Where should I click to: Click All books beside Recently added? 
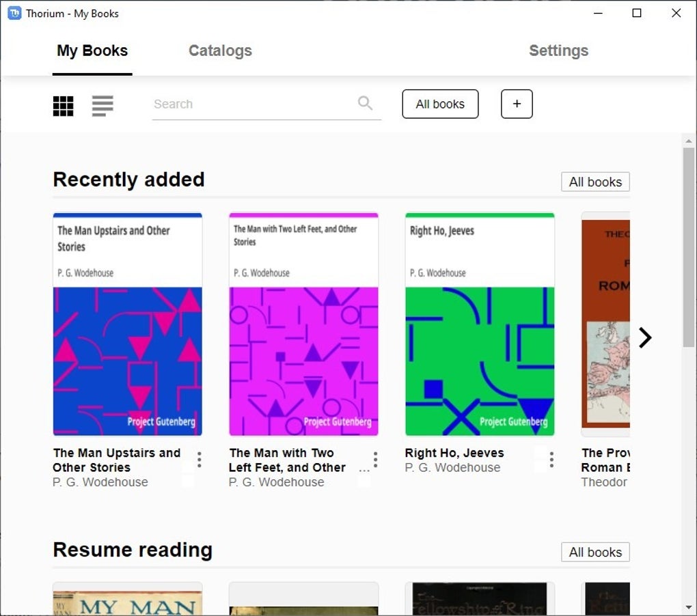(595, 182)
